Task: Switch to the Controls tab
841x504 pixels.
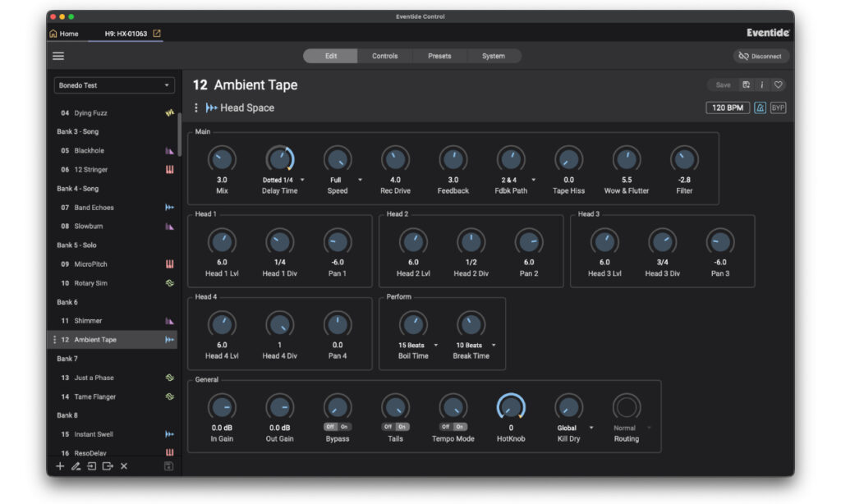Action: coord(384,56)
